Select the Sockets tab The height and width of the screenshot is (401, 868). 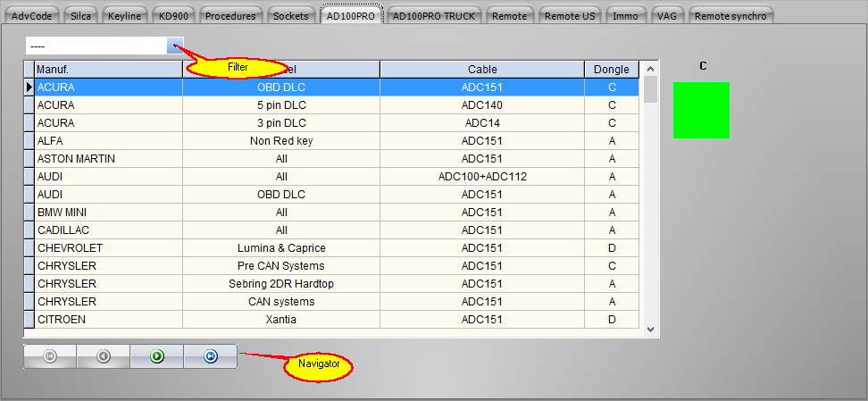291,16
